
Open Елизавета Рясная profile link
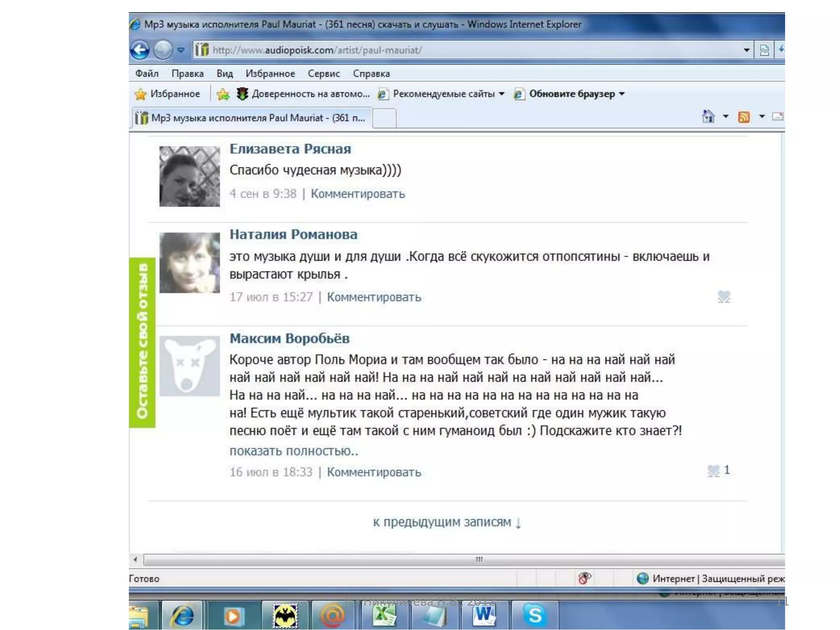[290, 149]
